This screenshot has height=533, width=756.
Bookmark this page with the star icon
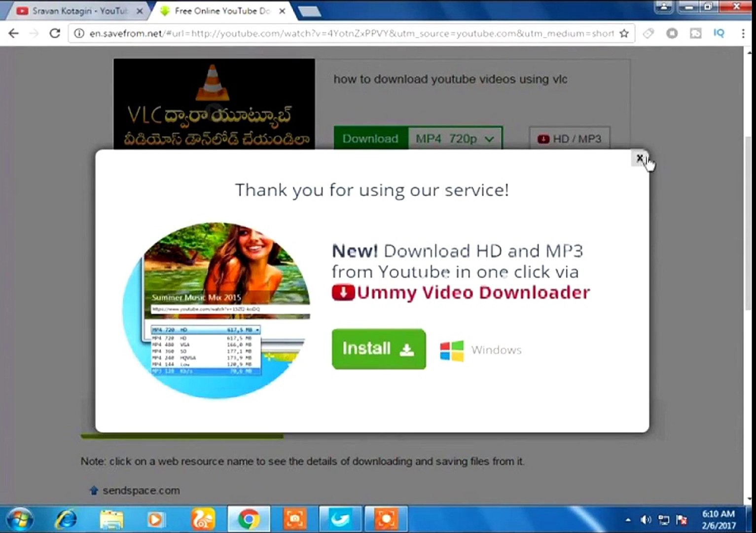pos(624,33)
